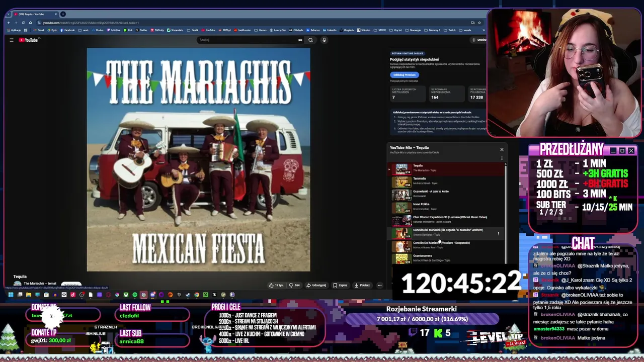Screen dimensions: 644x362
Task: Open Spotify from the taskbar
Action: (x=134, y=295)
